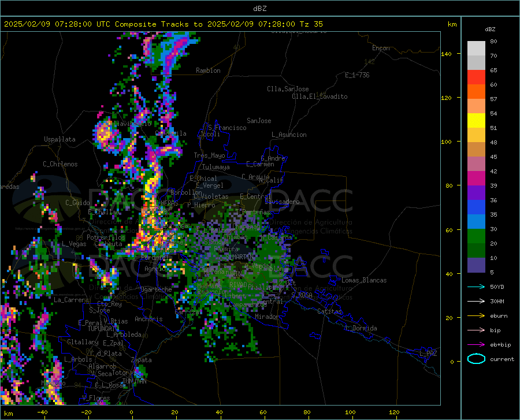Click the 'current' legend label
This screenshot has width=520, height=420.
(x=502, y=359)
